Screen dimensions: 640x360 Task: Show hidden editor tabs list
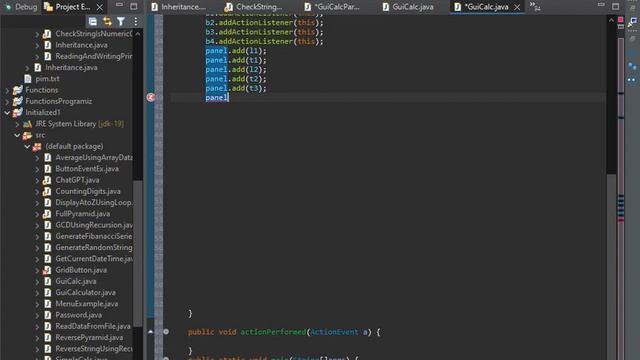[x=535, y=6]
